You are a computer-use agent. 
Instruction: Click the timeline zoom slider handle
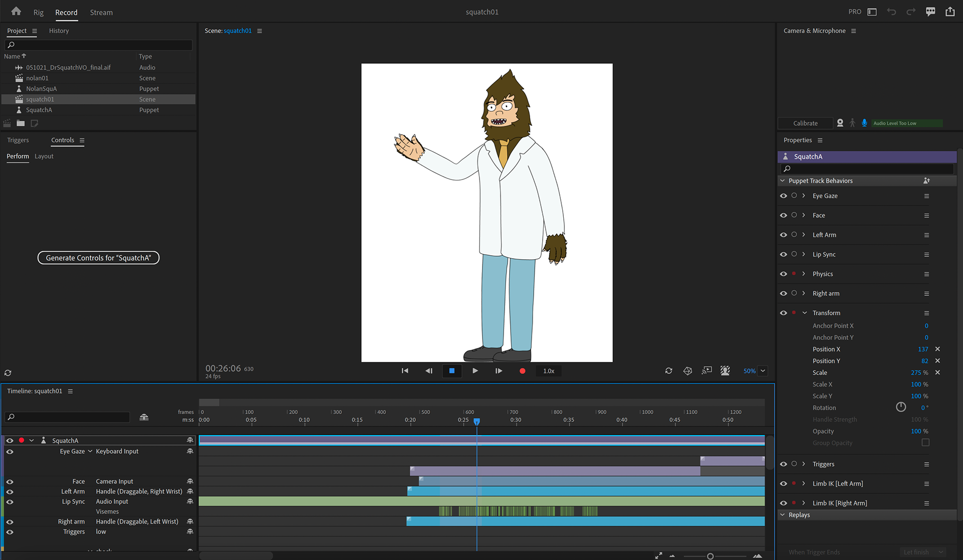pos(710,556)
